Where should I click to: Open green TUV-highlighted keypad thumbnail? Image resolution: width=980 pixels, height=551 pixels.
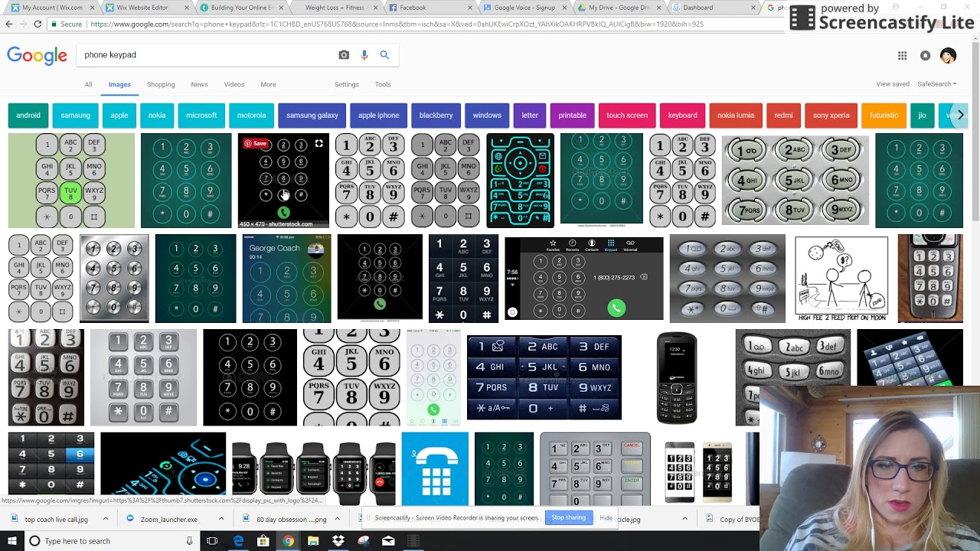[71, 181]
